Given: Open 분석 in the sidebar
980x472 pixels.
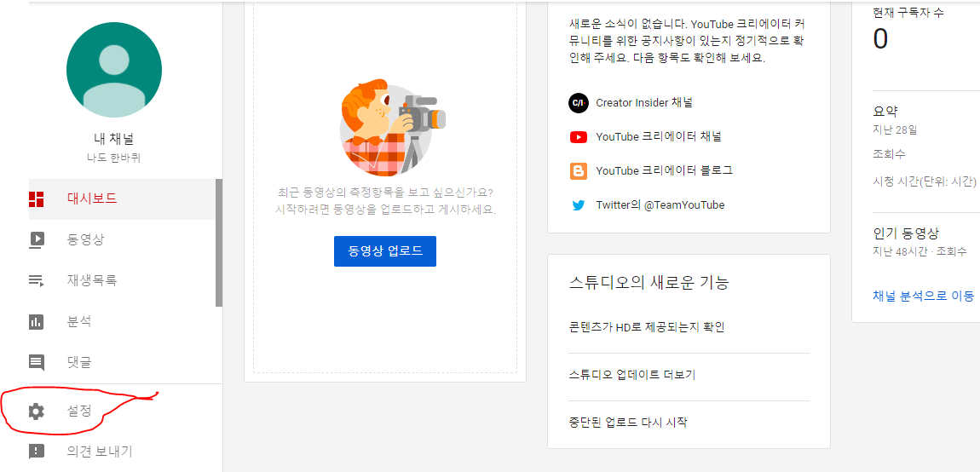Looking at the screenshot, I should [x=122, y=322].
